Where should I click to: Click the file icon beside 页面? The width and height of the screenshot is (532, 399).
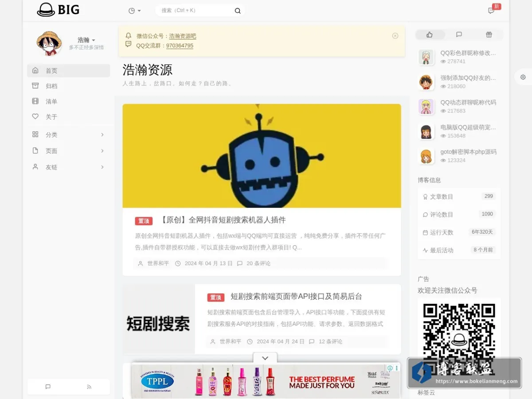(x=35, y=151)
